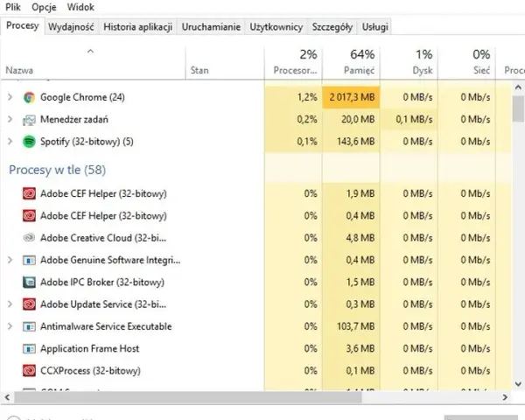Screen dimensions: 525x420
Task: Expand Antimalware Service Executable row
Action: [x=10, y=326]
